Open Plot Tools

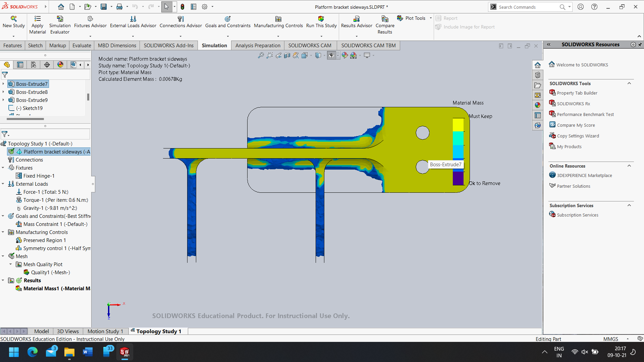411,18
